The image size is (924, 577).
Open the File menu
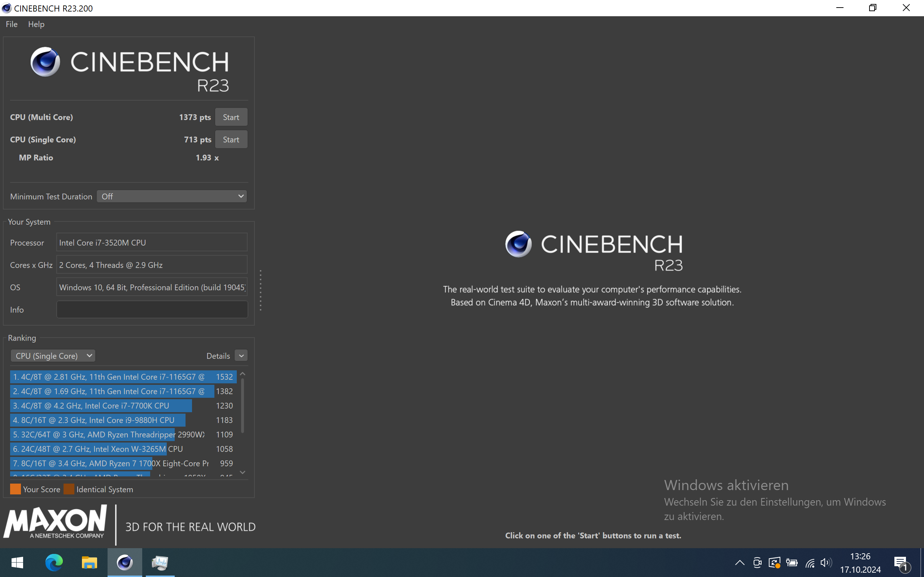point(12,24)
